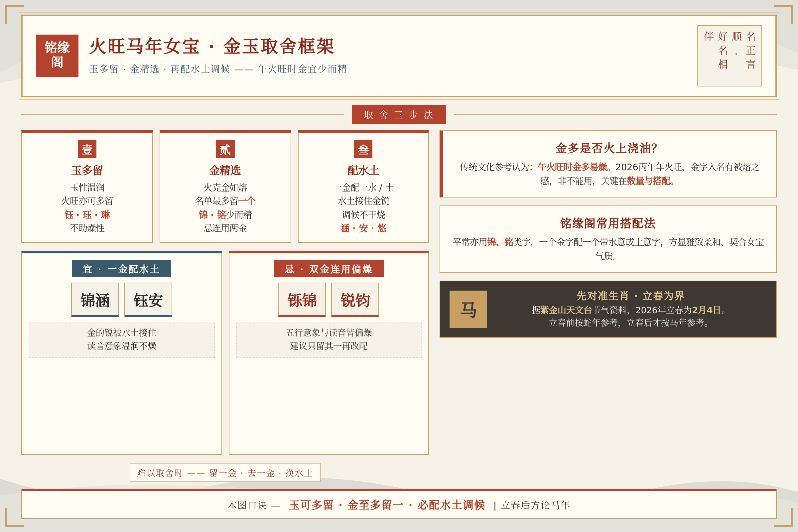
Task: Click the heading 铭缘阁常用搭配法
Action: point(608,223)
